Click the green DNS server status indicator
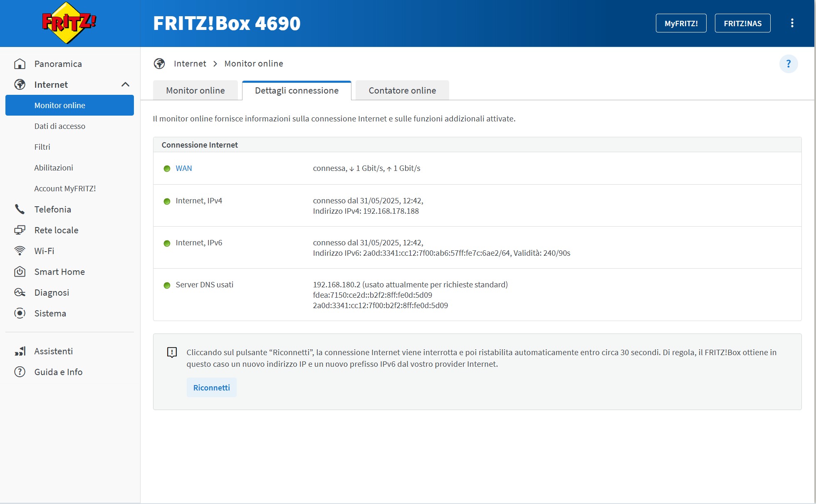This screenshot has height=504, width=816. 167,285
